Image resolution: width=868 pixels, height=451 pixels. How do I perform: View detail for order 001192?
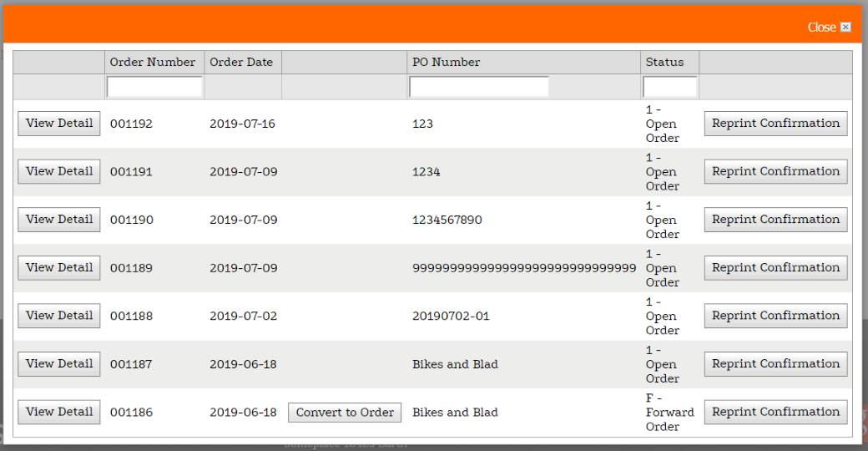point(59,124)
